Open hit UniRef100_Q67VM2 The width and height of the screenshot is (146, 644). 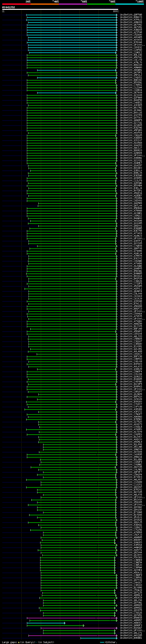coord(131,25)
